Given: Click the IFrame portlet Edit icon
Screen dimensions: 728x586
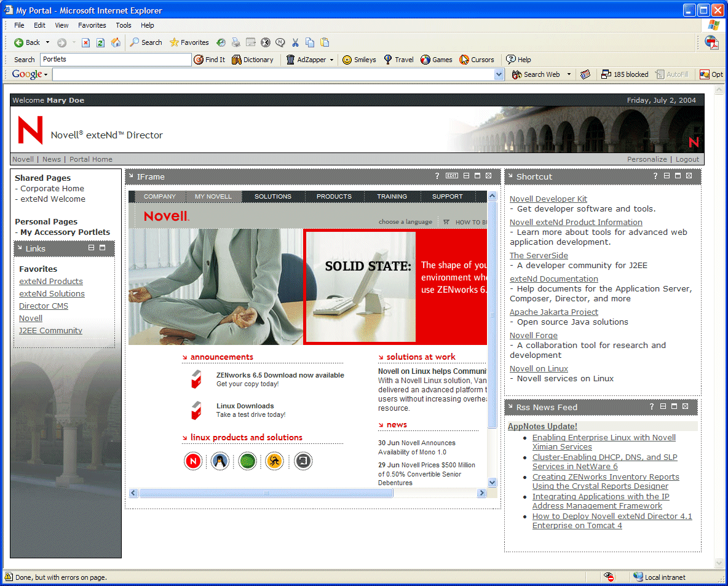Looking at the screenshot, I should (x=452, y=175).
